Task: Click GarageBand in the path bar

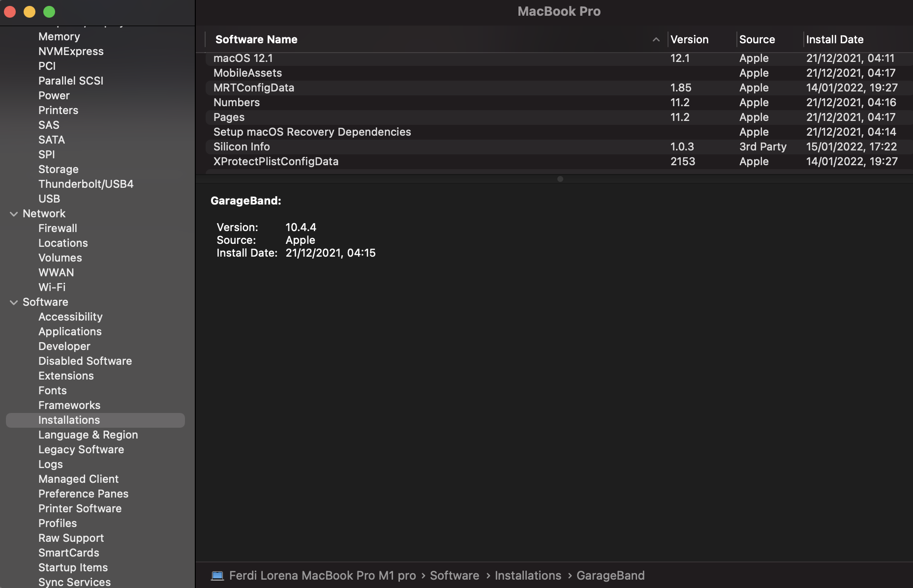Action: pos(610,576)
